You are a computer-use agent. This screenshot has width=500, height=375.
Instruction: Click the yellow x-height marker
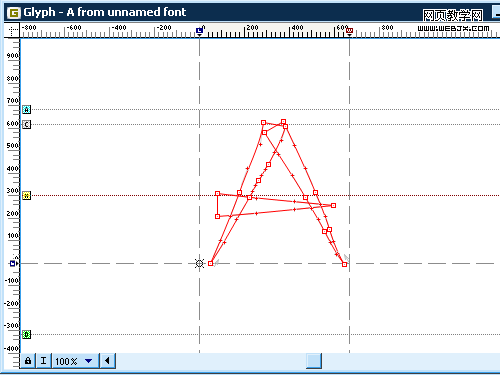(27, 195)
